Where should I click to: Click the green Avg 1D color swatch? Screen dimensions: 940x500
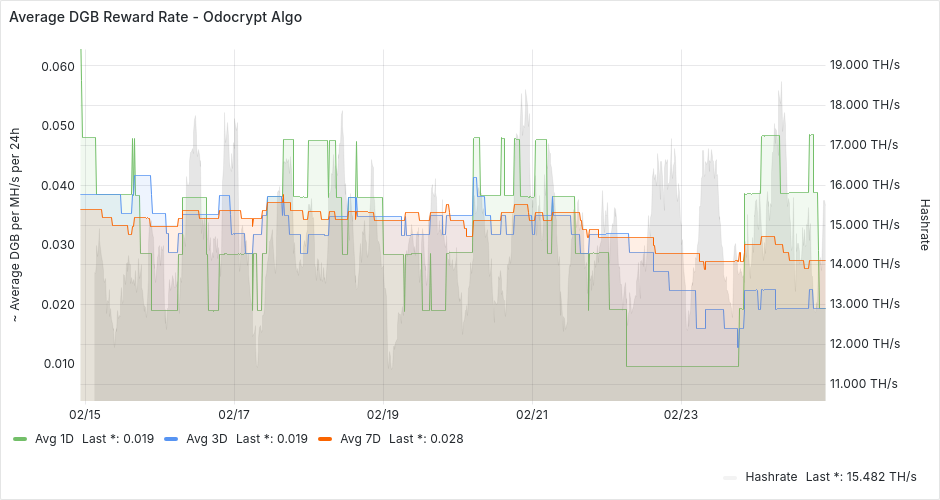pos(20,439)
